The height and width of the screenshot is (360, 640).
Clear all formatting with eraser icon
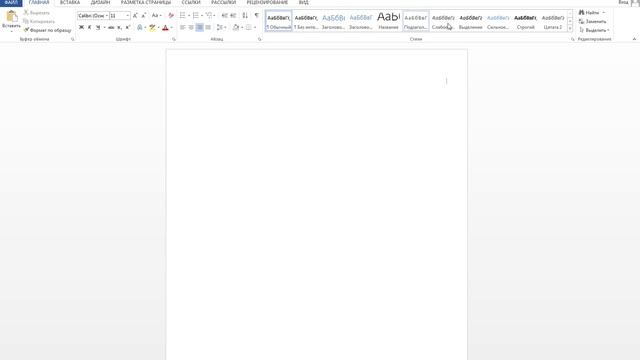coord(171,16)
